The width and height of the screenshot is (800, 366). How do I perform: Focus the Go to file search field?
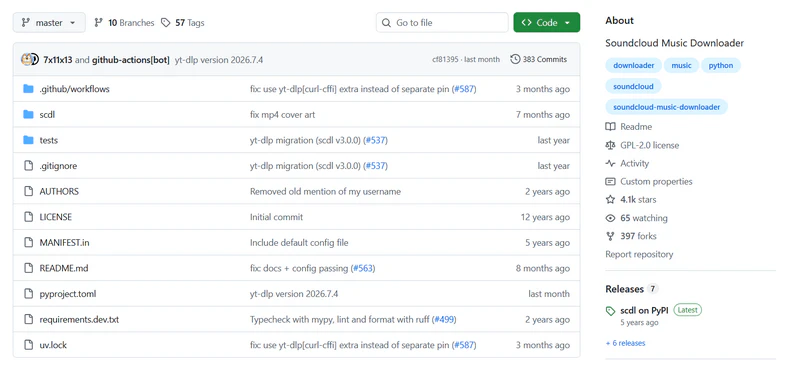click(442, 22)
